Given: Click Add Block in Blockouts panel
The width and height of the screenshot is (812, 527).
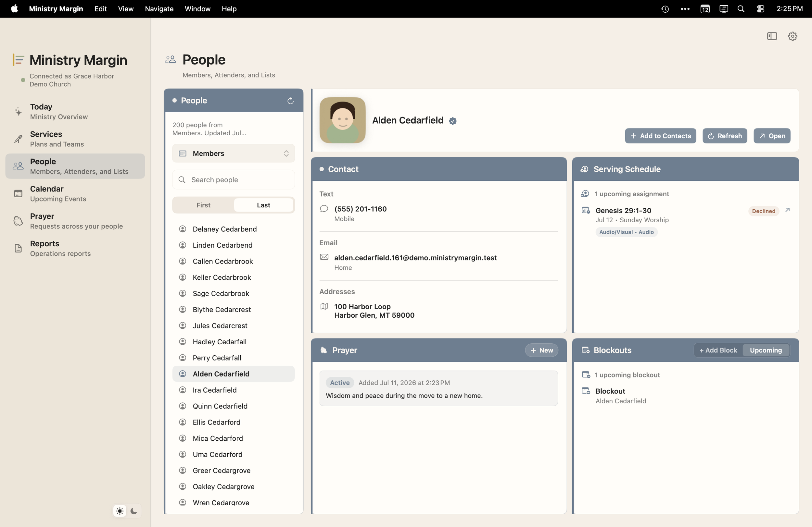Looking at the screenshot, I should click(x=718, y=350).
